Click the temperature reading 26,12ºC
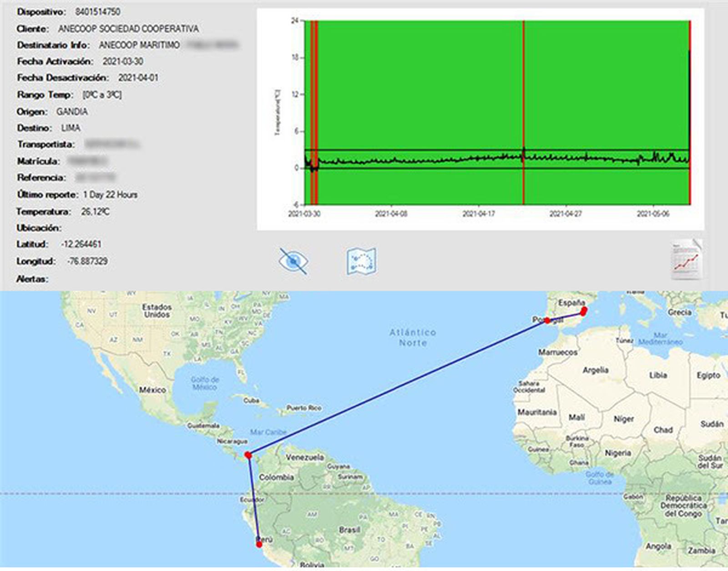This screenshot has height=571, width=728. click(x=95, y=212)
